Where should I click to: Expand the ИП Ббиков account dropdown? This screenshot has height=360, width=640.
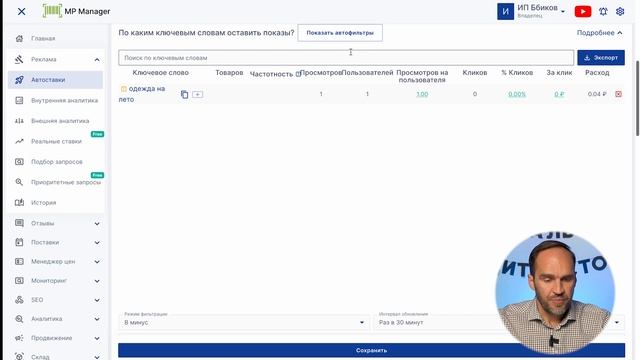coord(563,11)
